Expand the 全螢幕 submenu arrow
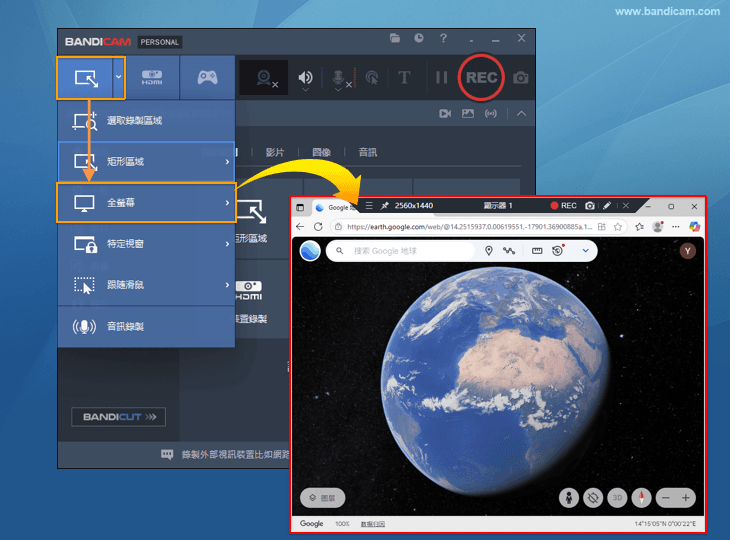 (227, 202)
